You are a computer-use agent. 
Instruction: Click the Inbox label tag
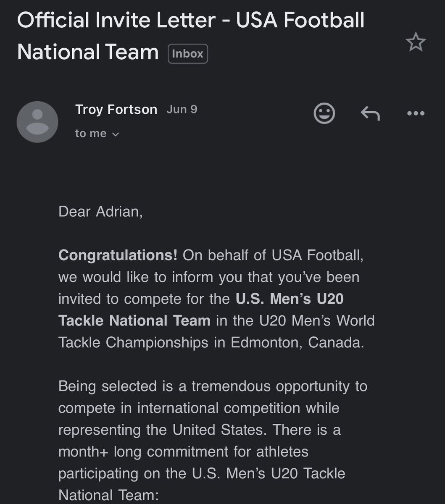187,54
